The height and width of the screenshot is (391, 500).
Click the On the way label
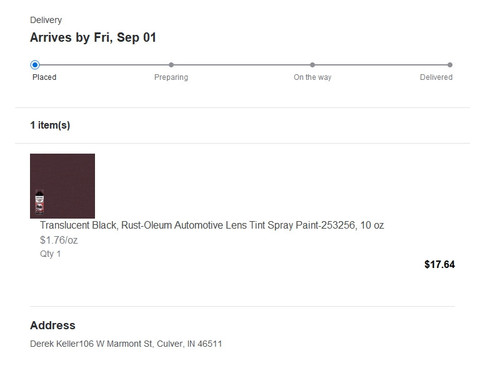coord(312,77)
